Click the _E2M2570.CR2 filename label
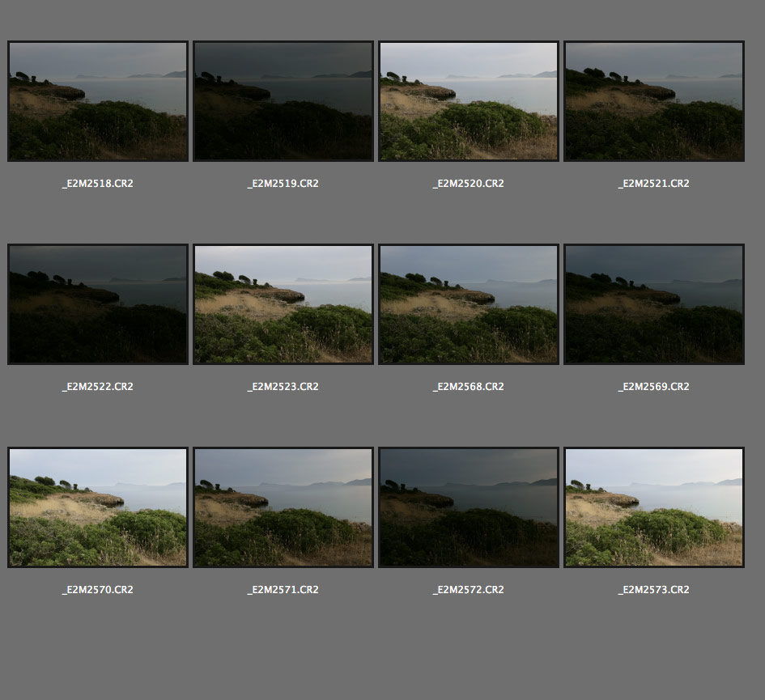This screenshot has height=700, width=765. pyautogui.click(x=98, y=590)
